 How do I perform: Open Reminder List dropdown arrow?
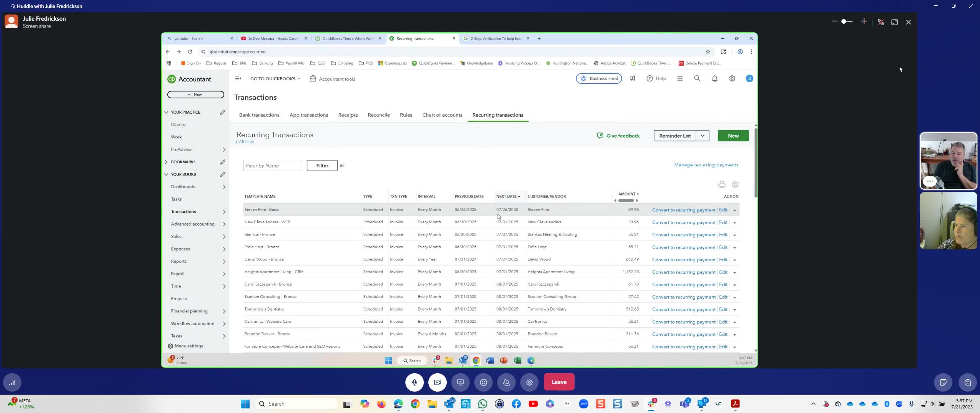pyautogui.click(x=702, y=136)
